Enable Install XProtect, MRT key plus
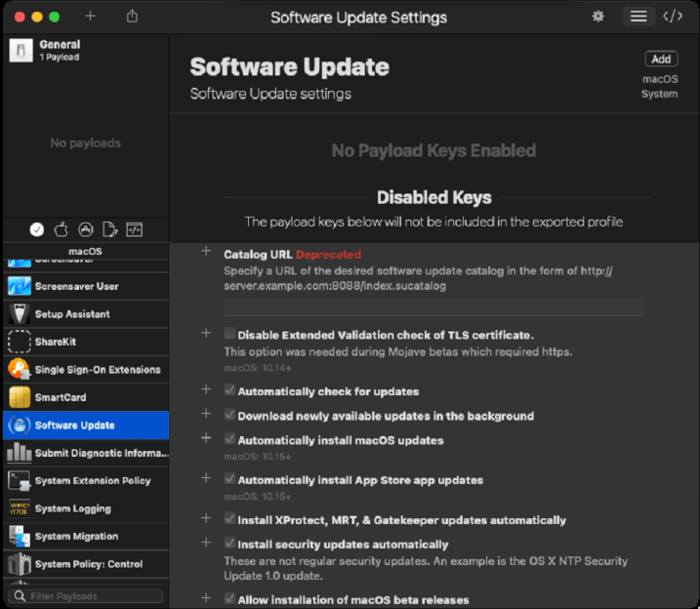700x609 pixels. pos(206,518)
